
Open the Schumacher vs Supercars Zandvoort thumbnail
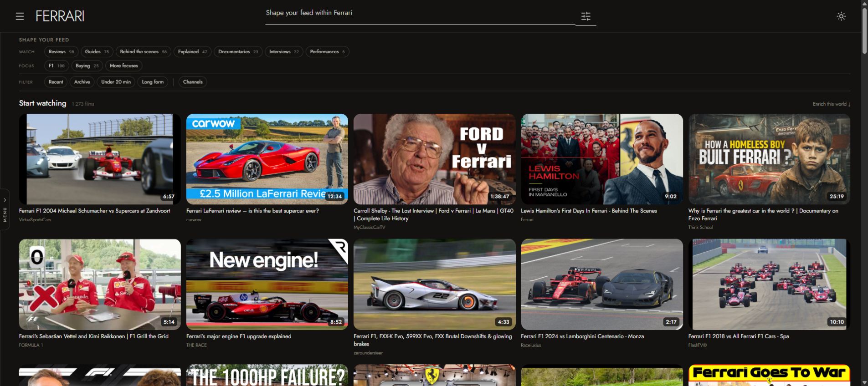[100, 159]
